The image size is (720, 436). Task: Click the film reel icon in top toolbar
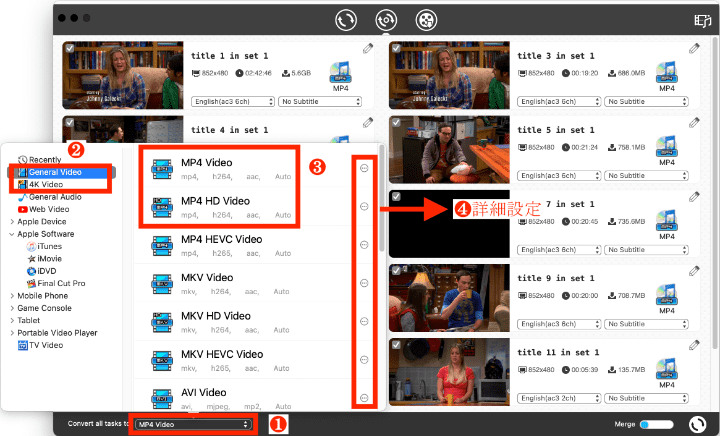426,21
